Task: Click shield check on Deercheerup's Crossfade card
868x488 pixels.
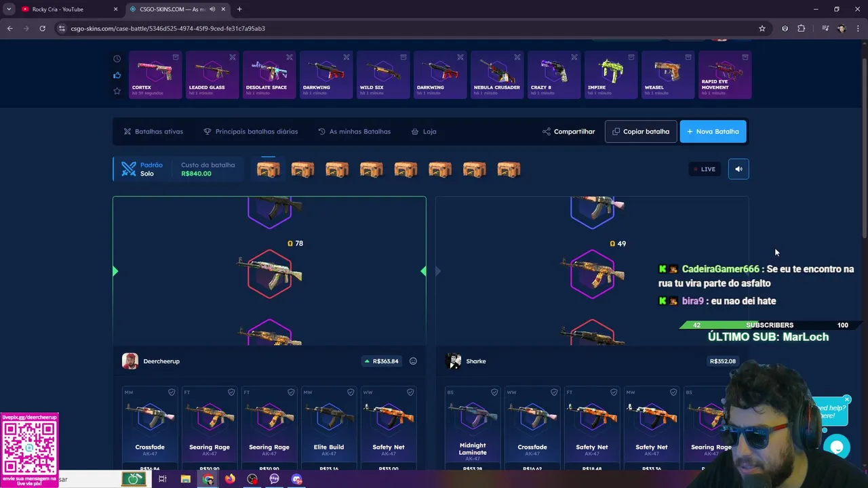Action: pos(172,392)
